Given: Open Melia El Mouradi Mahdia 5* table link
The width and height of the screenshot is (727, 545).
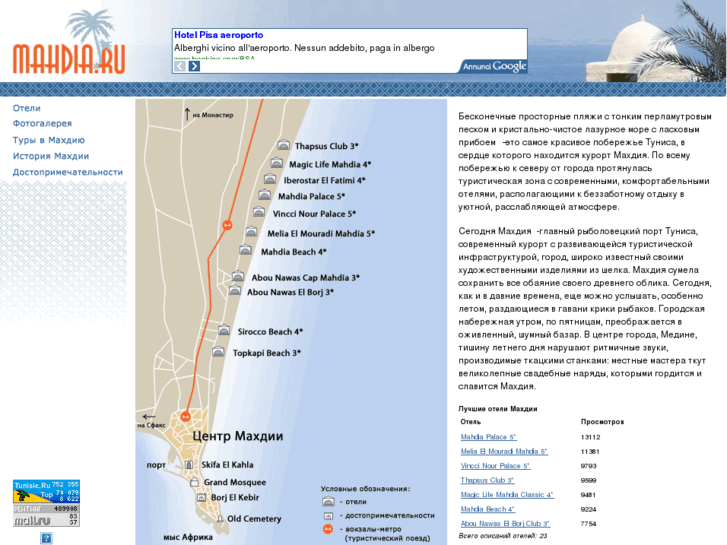Looking at the screenshot, I should pyautogui.click(x=504, y=451).
